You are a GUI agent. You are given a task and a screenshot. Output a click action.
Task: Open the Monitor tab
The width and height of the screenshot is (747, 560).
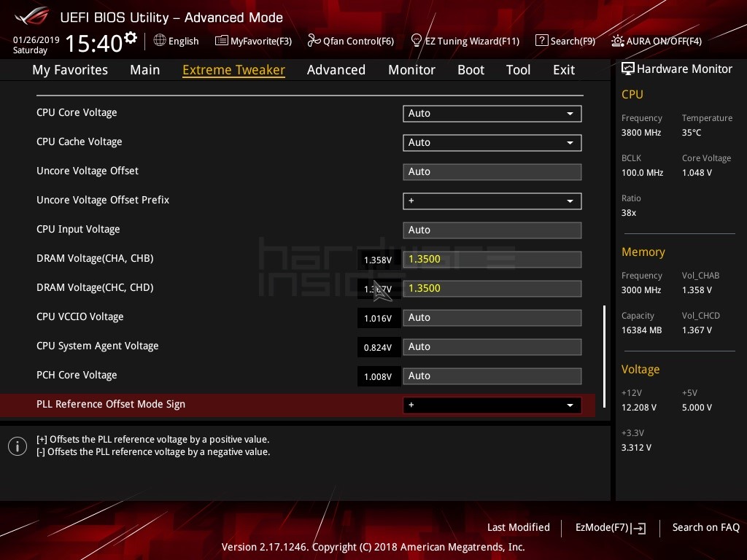point(411,70)
